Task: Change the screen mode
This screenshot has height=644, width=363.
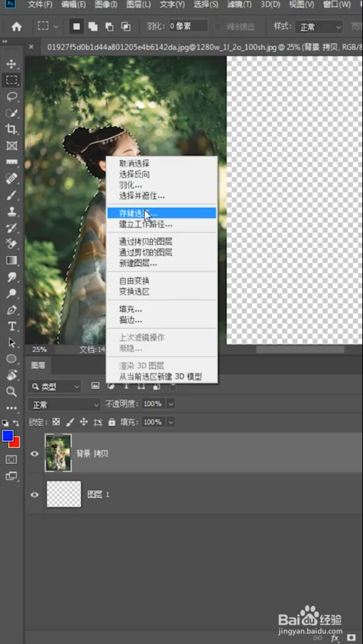Action: tap(11, 476)
